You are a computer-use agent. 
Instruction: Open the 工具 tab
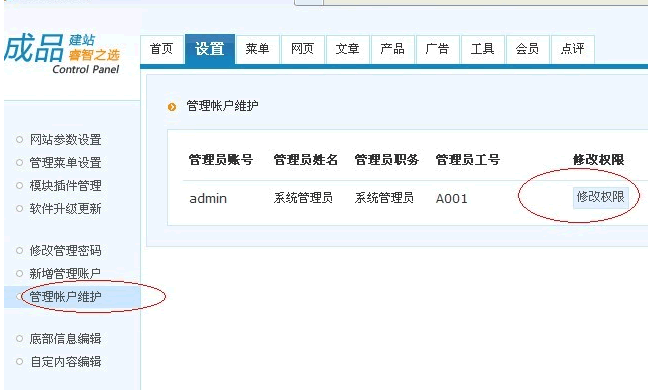(x=483, y=49)
